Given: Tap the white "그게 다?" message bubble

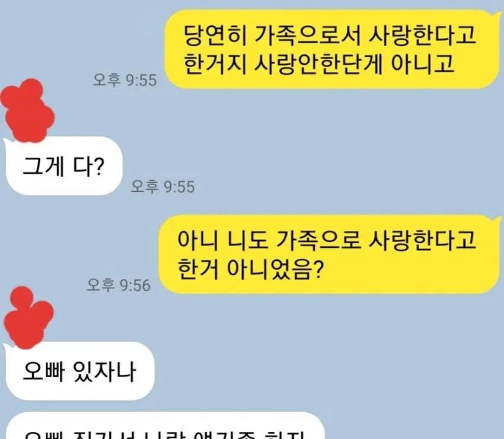Looking at the screenshot, I should (63, 166).
